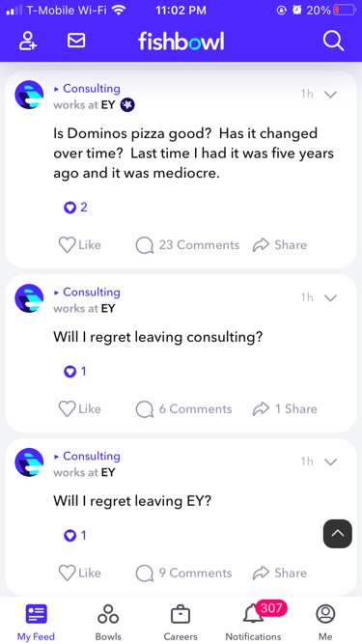
Task: Open the Notifications bell with 307 badge
Action: click(254, 620)
